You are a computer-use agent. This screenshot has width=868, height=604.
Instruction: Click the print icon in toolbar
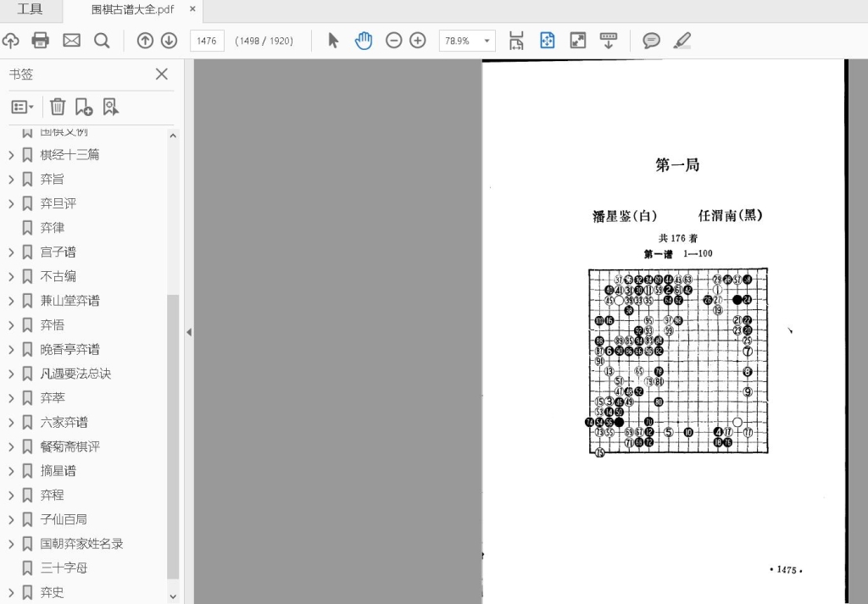click(40, 40)
